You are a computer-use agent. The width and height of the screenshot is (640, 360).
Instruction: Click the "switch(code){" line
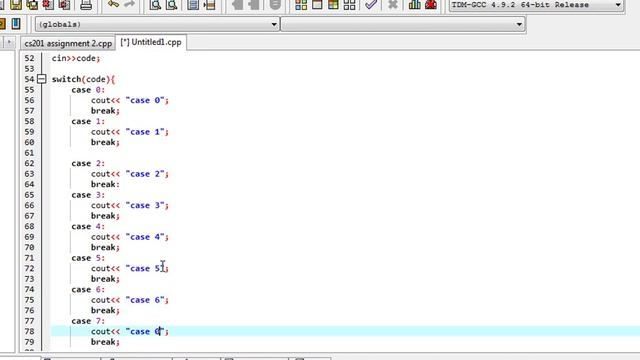pyautogui.click(x=84, y=79)
